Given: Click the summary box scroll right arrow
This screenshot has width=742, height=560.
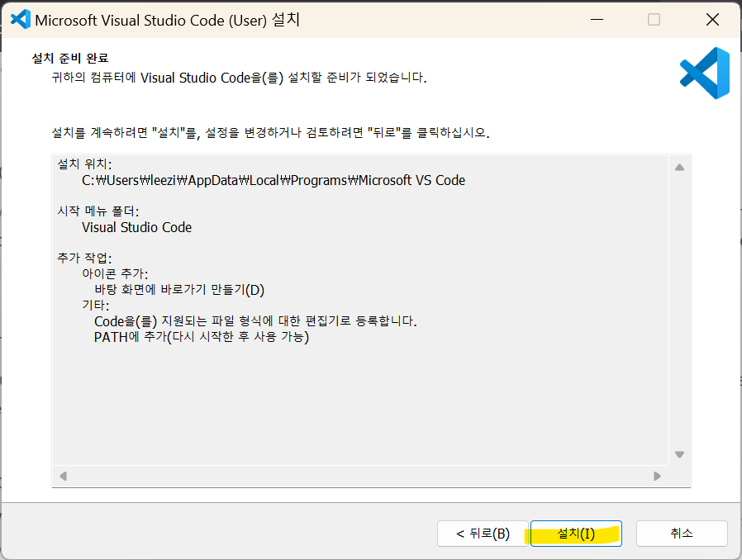Looking at the screenshot, I should click(657, 476).
